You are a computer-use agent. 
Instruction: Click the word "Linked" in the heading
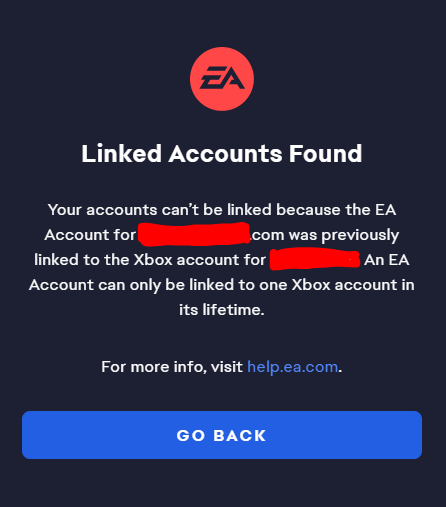(122, 154)
